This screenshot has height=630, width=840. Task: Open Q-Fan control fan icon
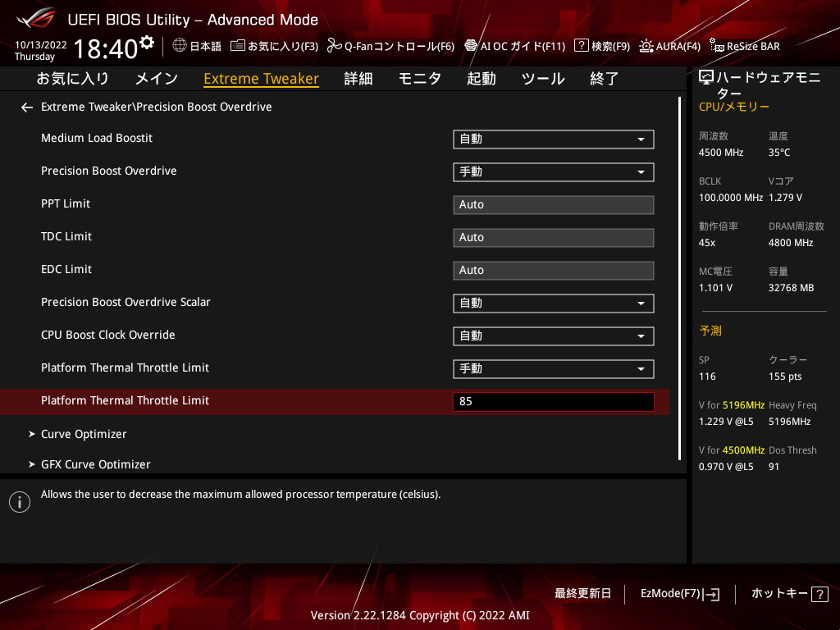335,46
